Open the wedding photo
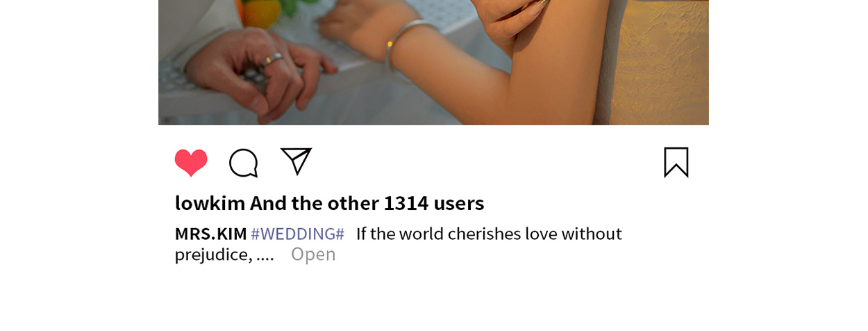Viewport: 868px width, 331px height. click(x=433, y=63)
